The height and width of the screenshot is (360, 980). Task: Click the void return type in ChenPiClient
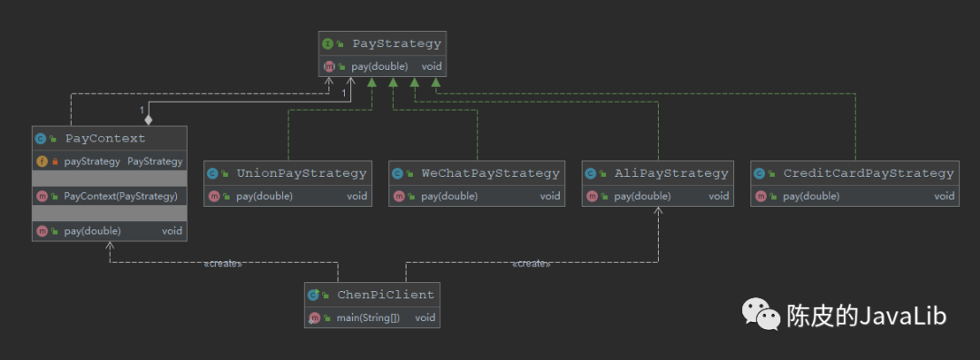pyautogui.click(x=425, y=317)
